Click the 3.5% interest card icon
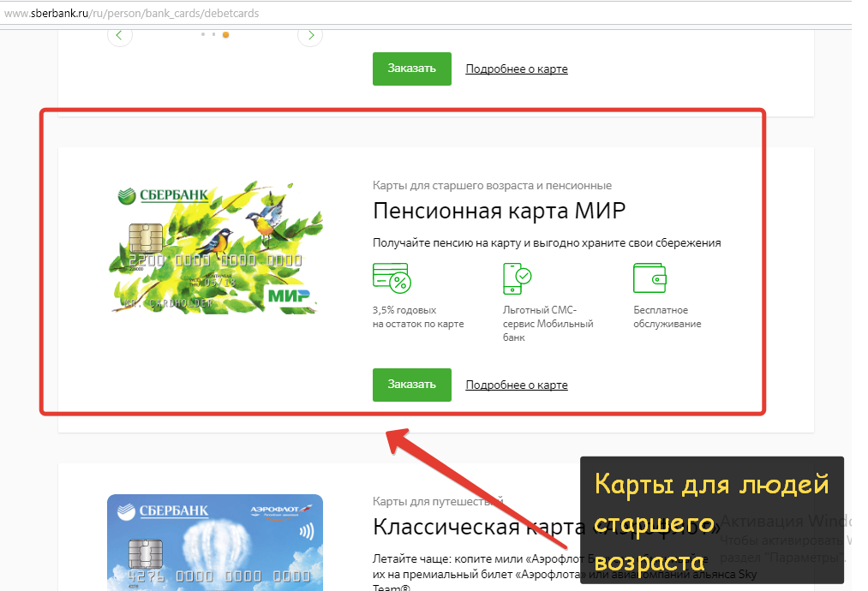Image resolution: width=868 pixels, height=591 pixels. [392, 278]
